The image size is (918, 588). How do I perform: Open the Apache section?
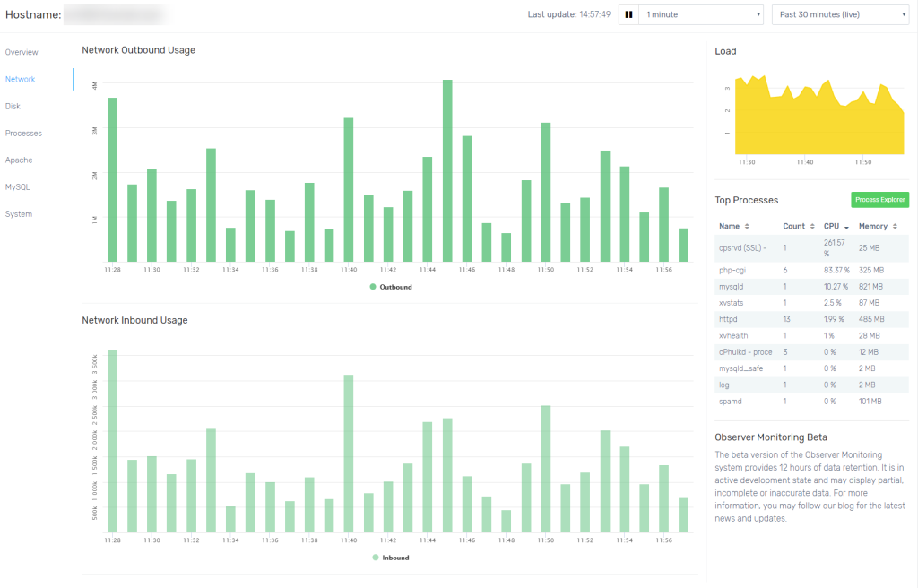click(21, 160)
